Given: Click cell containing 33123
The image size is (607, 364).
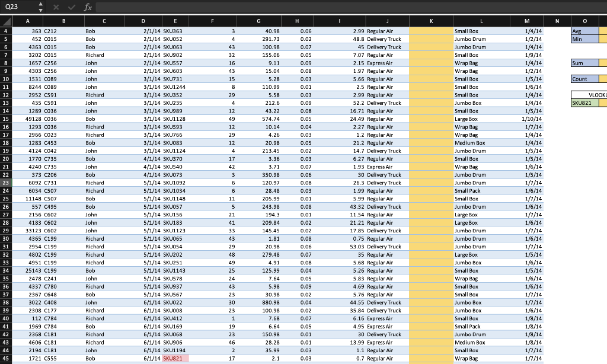Looking at the screenshot, I should pos(27,231).
